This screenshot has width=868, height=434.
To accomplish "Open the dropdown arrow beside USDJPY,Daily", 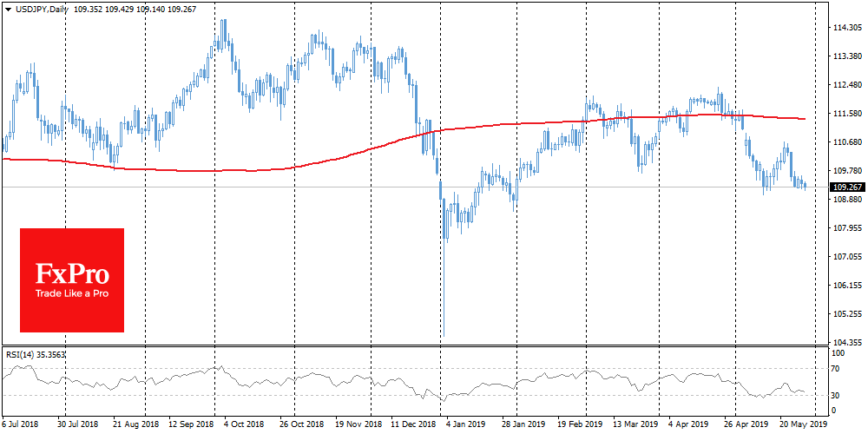I will point(6,7).
